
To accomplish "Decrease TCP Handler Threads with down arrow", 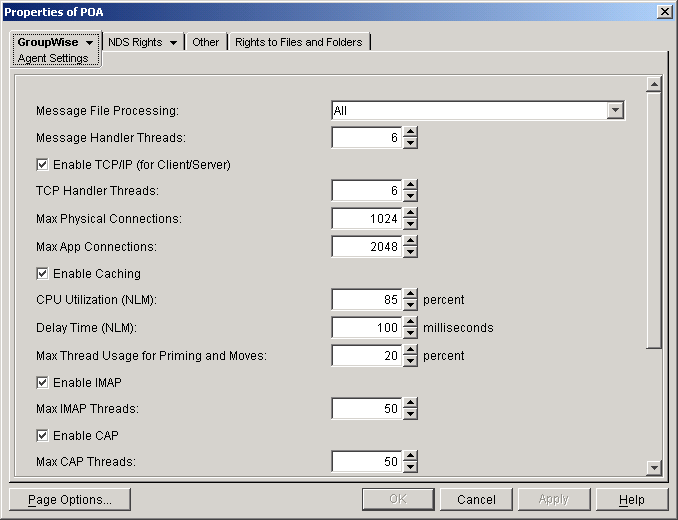I will point(410,196).
